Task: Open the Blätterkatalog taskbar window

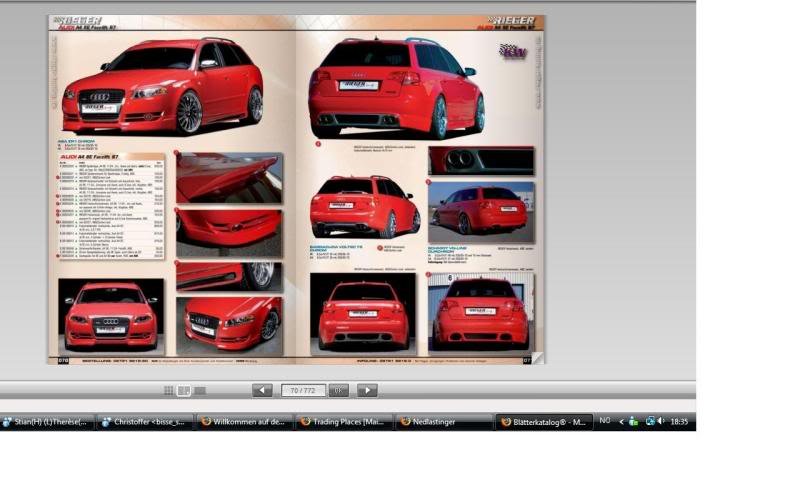Action: coord(546,422)
